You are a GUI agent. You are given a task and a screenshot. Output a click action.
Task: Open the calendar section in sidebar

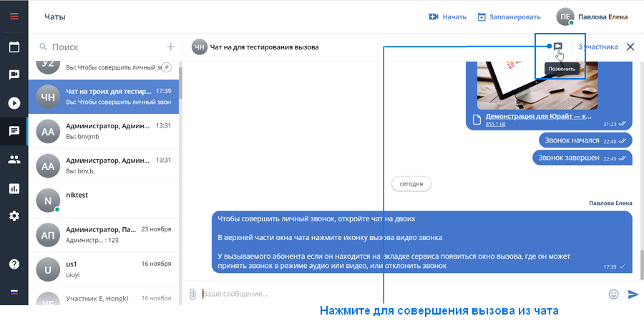pos(14,47)
